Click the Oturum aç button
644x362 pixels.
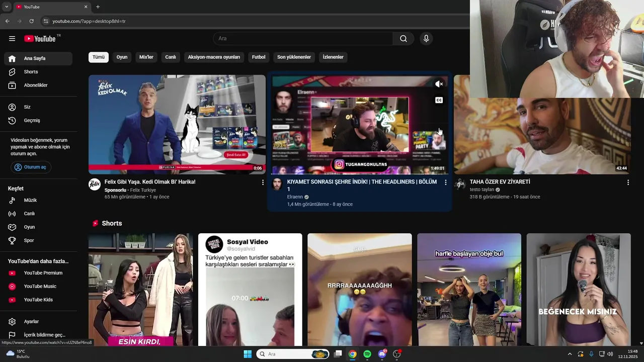pos(31,167)
